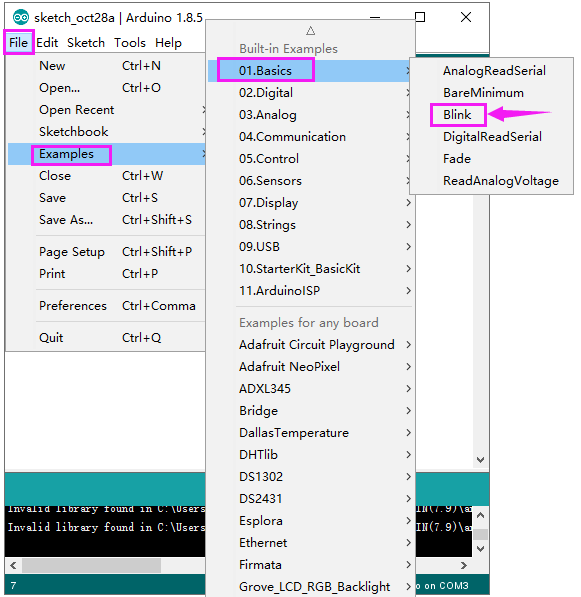Open ADXL345 library examples
This screenshot has width=581, height=597.
310,389
